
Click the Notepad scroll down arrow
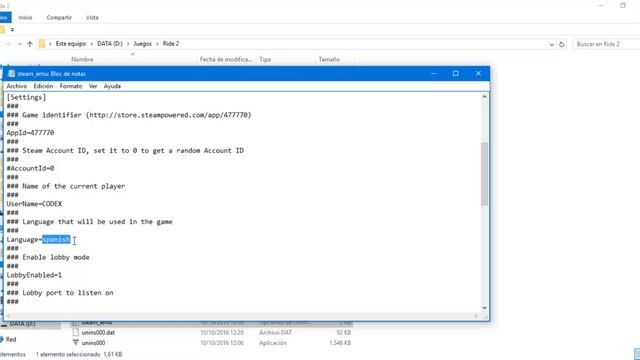pyautogui.click(x=484, y=308)
